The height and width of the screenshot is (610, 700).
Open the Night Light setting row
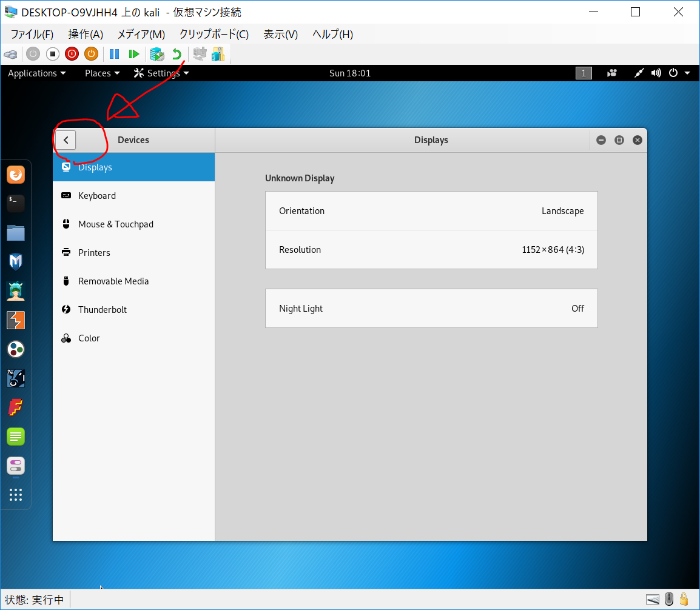pos(431,309)
